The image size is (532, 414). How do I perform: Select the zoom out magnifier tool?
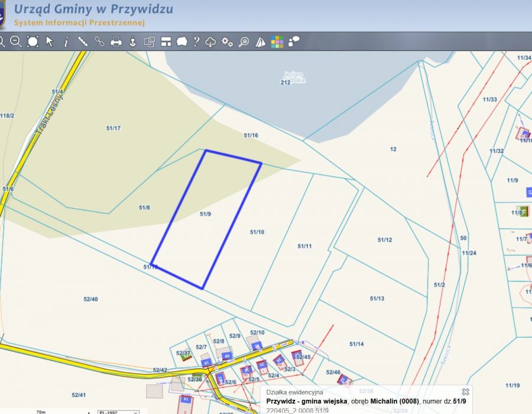coord(15,41)
